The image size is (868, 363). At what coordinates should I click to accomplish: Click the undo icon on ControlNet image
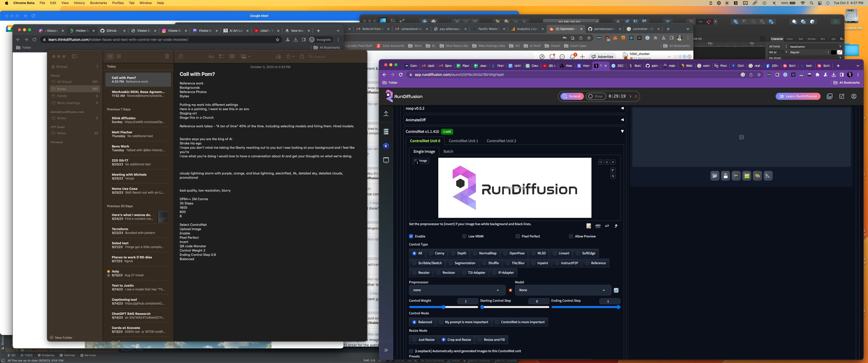(601, 162)
